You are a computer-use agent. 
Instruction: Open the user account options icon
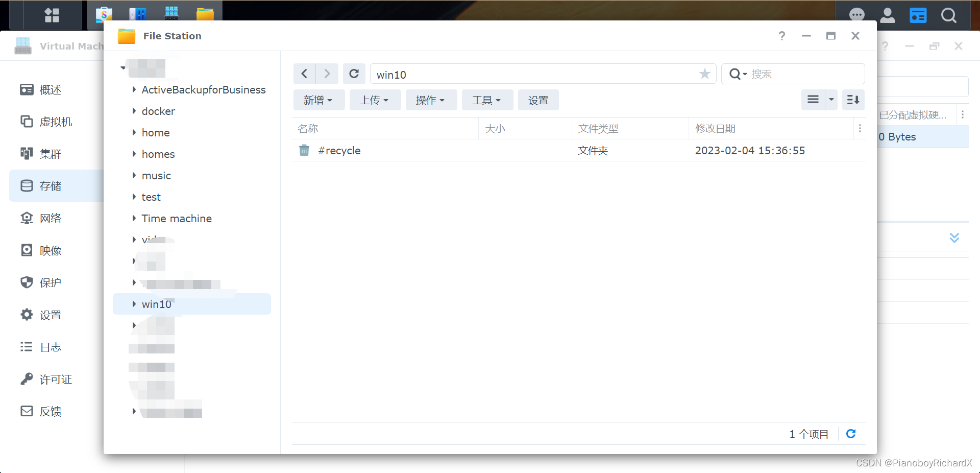pyautogui.click(x=888, y=15)
